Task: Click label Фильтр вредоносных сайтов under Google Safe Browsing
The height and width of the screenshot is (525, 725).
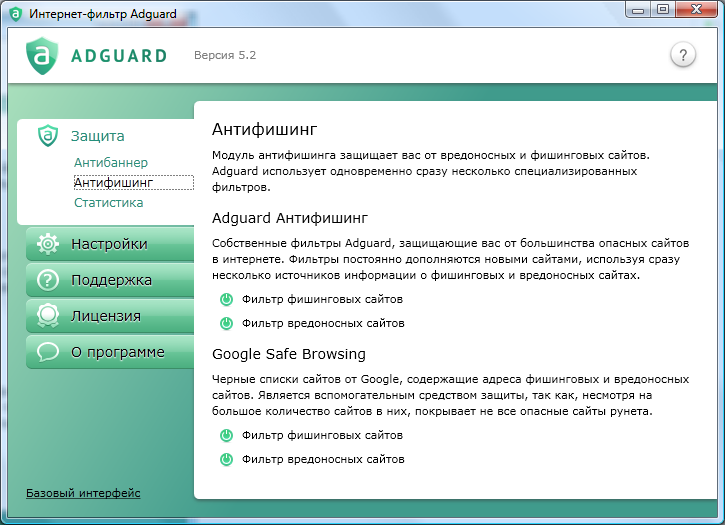Action: click(323, 459)
